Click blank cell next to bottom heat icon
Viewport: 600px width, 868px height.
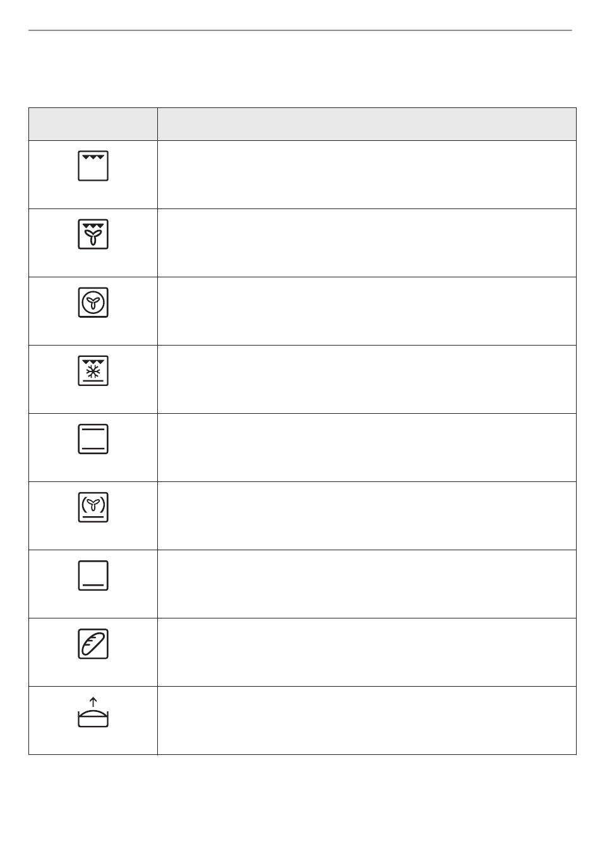(x=367, y=584)
